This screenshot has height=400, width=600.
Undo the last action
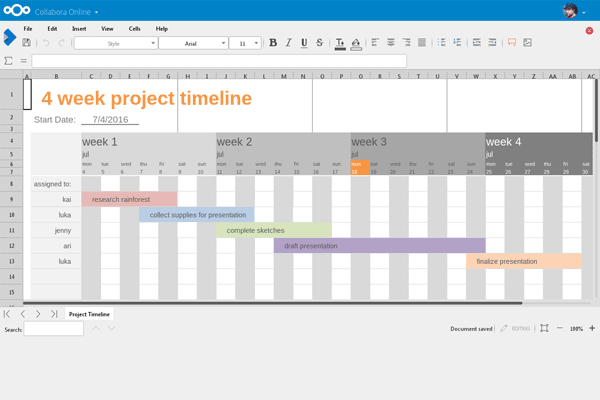[46, 43]
